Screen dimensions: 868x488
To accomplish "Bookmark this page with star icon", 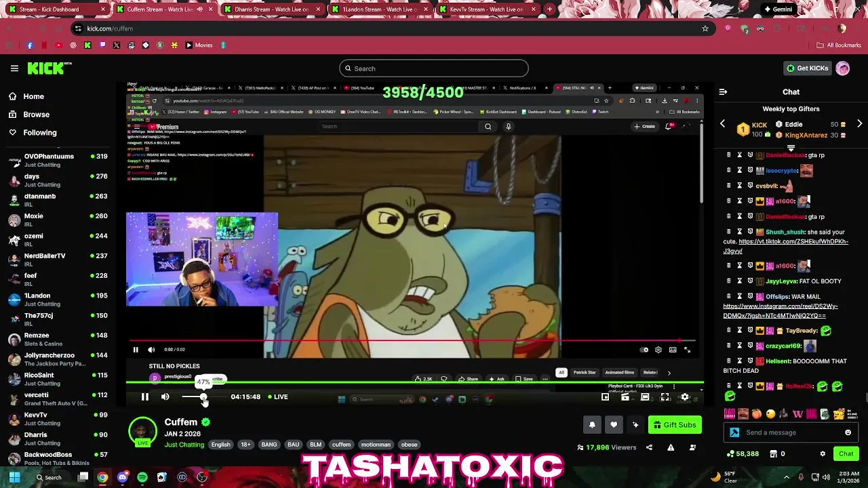I will coord(705,28).
